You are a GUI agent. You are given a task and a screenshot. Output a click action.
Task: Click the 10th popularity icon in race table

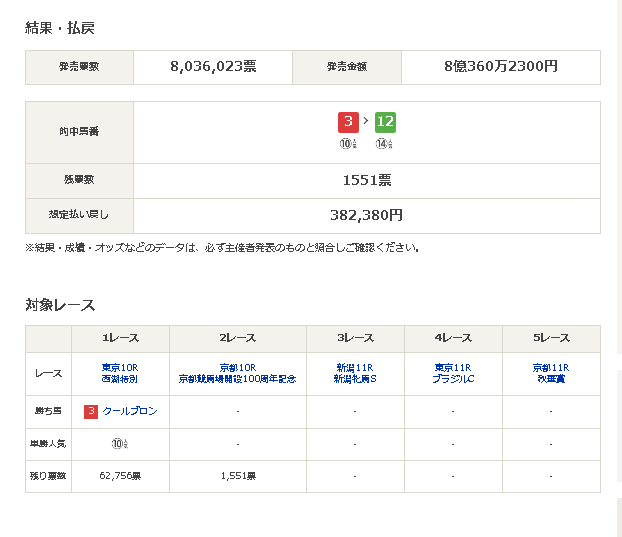pyautogui.click(x=119, y=443)
